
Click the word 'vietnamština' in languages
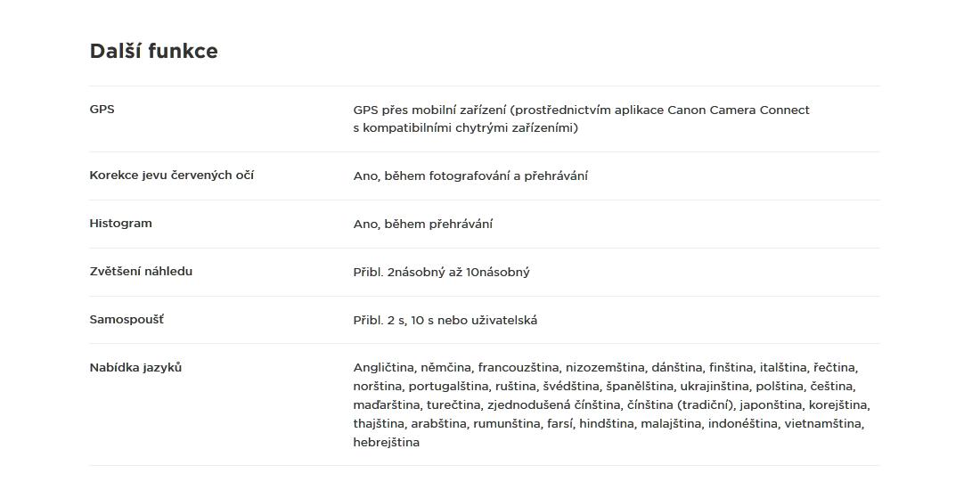click(823, 424)
